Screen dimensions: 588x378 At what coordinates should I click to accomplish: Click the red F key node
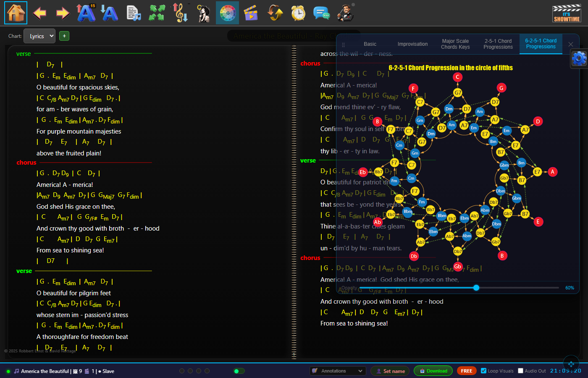[414, 88]
